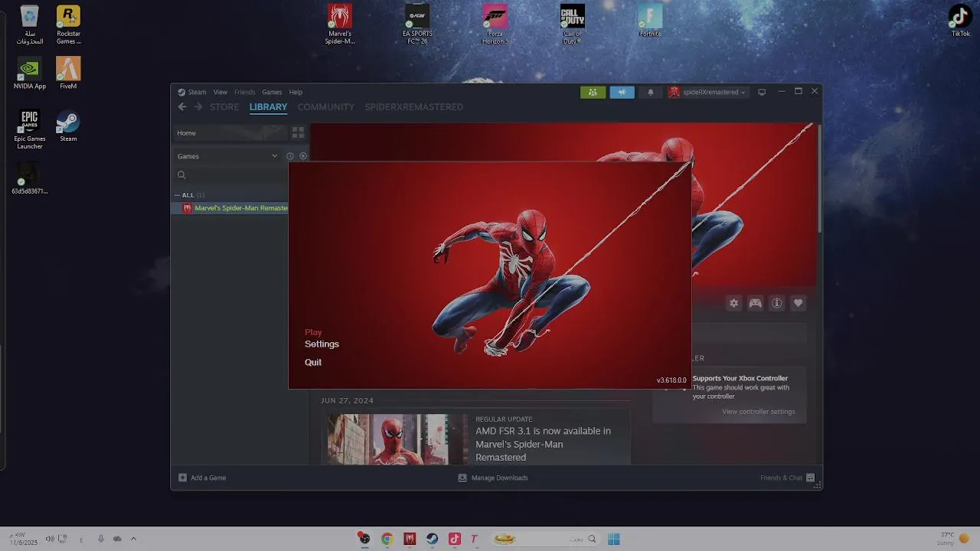980x551 pixels.
Task: Click the green friends activity button
Action: point(593,92)
